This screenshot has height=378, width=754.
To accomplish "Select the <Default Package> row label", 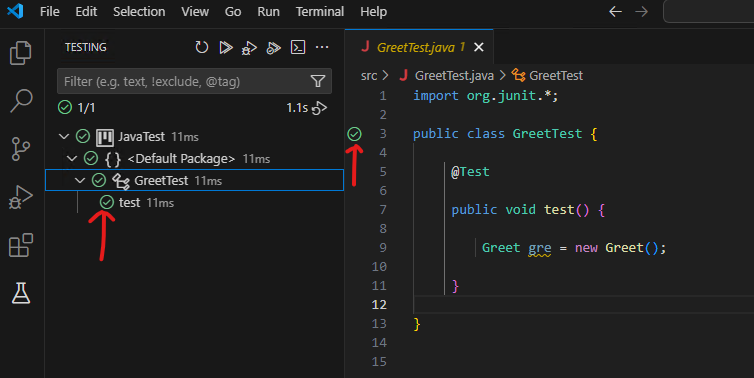I will point(181,159).
